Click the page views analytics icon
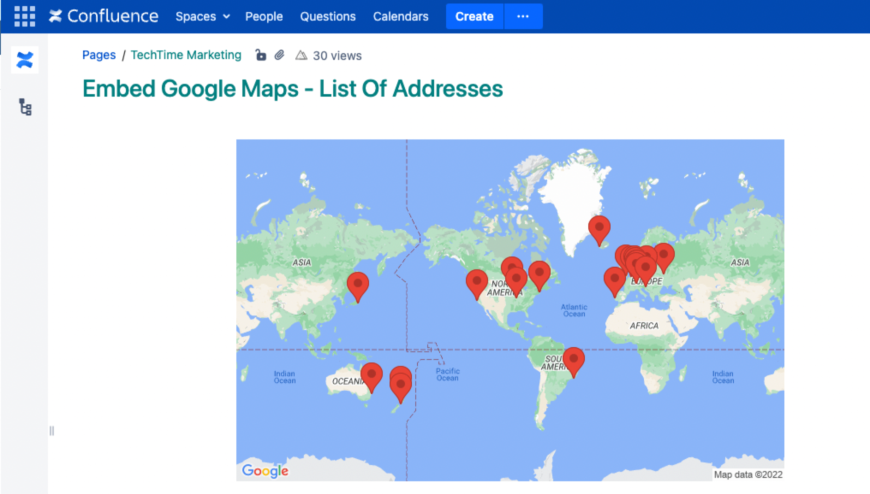Screen dimensions: 870x494 [x=301, y=55]
